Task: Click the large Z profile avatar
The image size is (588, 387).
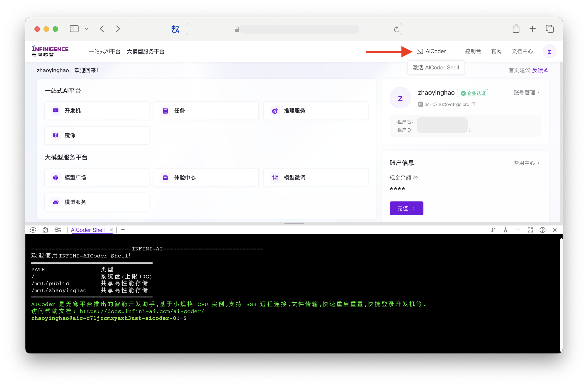Action: point(400,98)
